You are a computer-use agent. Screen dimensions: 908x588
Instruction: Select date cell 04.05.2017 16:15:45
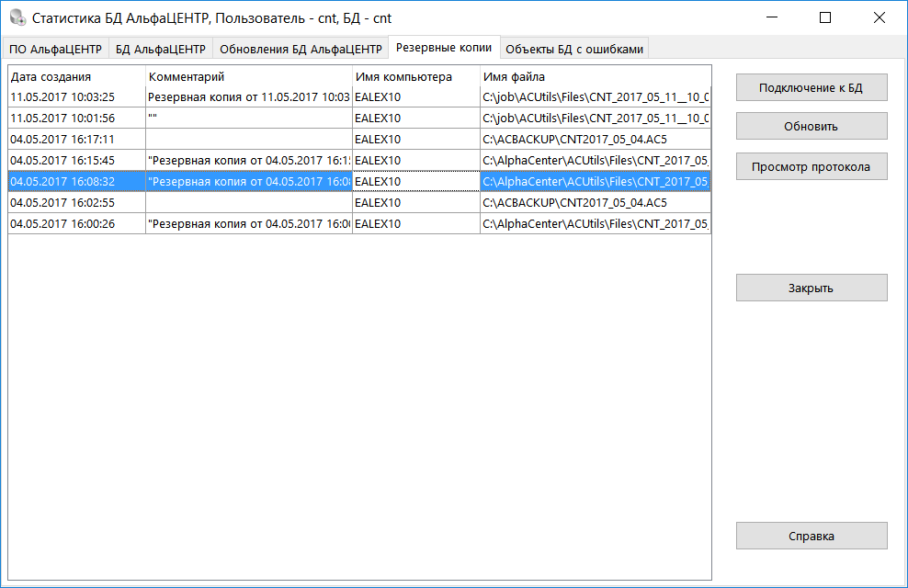76,160
